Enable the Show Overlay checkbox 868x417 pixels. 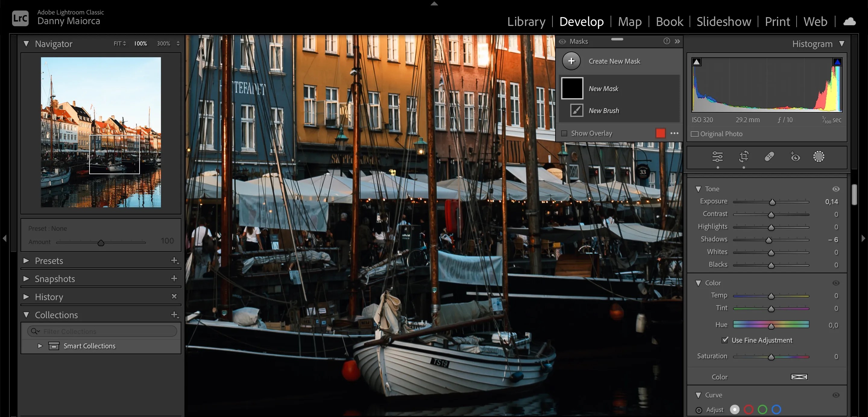[565, 133]
